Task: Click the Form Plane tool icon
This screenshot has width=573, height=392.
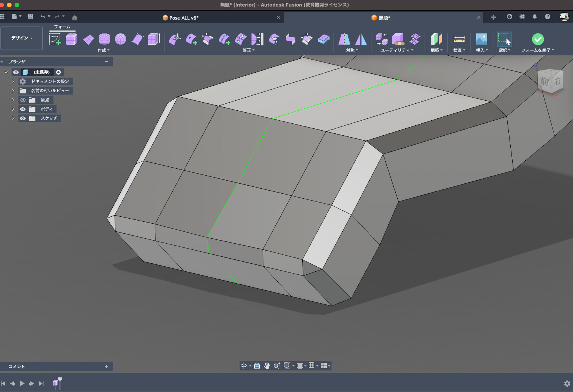Action: (x=88, y=39)
